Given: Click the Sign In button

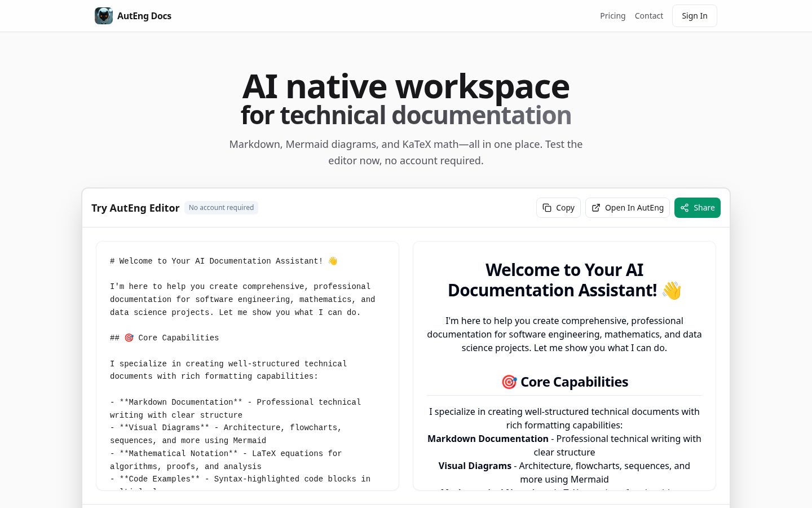Looking at the screenshot, I should [x=695, y=16].
